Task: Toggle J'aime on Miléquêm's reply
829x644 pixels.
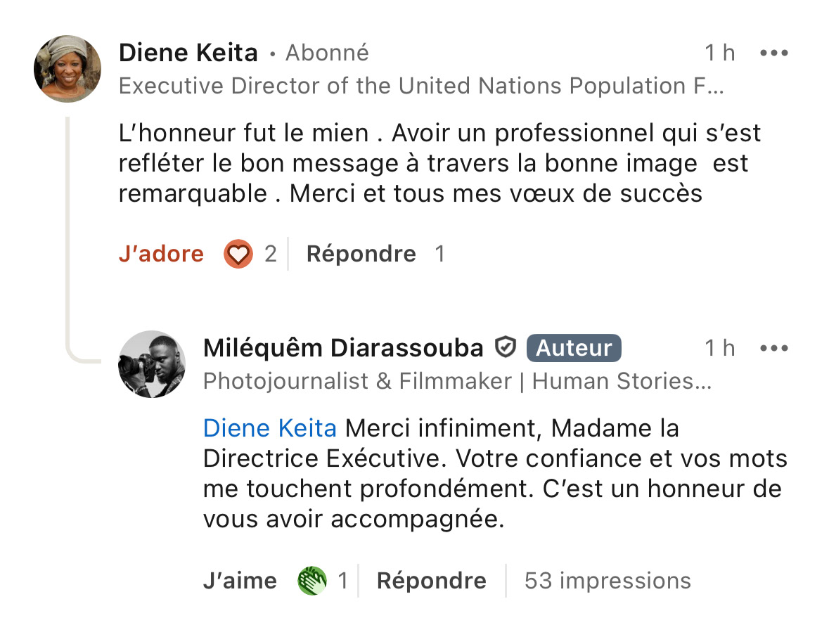Action: click(240, 581)
